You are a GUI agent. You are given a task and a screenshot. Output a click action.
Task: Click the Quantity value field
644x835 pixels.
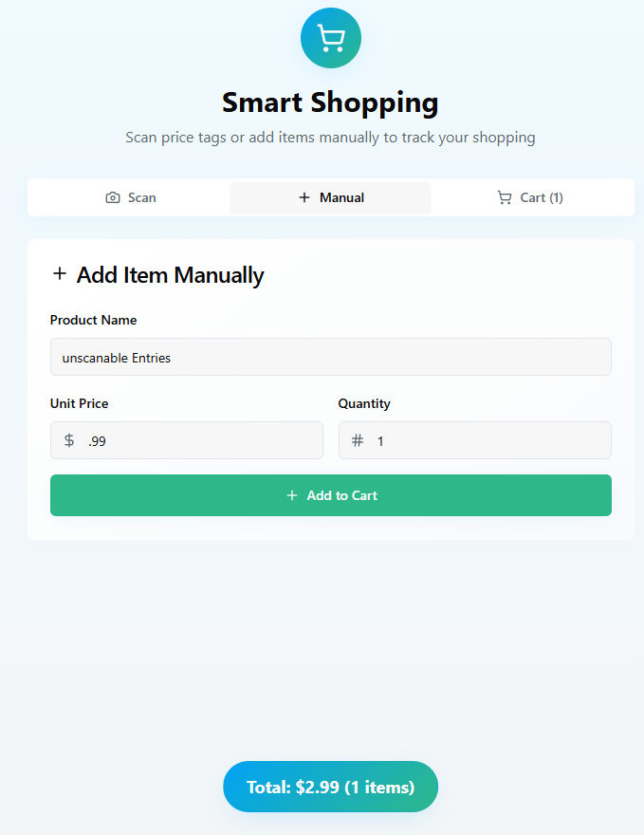point(484,440)
